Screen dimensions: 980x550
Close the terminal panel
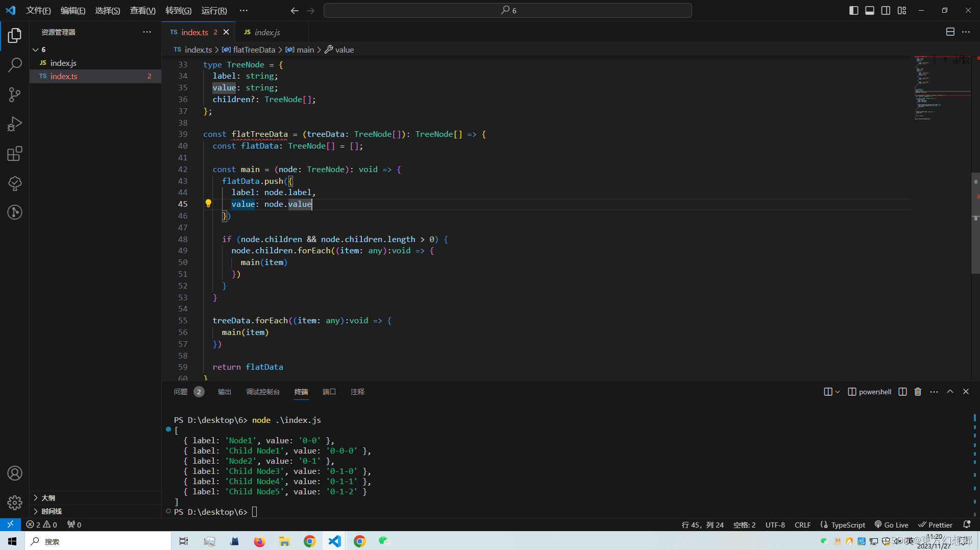(966, 392)
